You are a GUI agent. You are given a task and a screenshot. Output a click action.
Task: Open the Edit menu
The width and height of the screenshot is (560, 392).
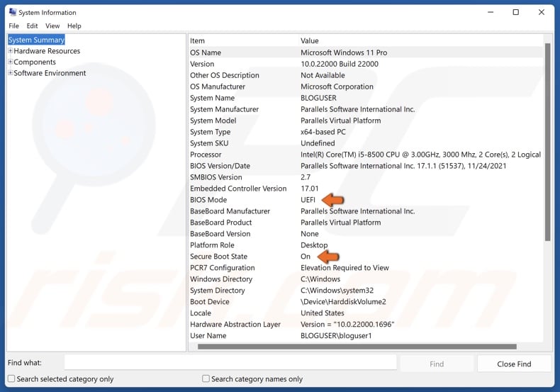click(x=32, y=26)
